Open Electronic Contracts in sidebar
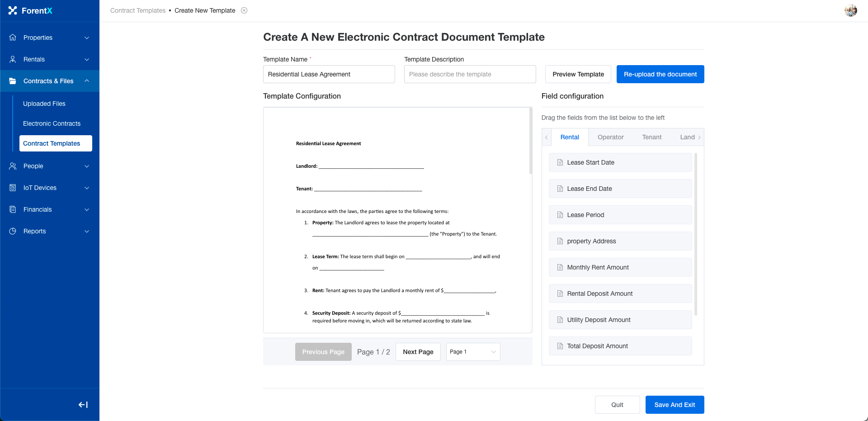868x421 pixels. (52, 123)
